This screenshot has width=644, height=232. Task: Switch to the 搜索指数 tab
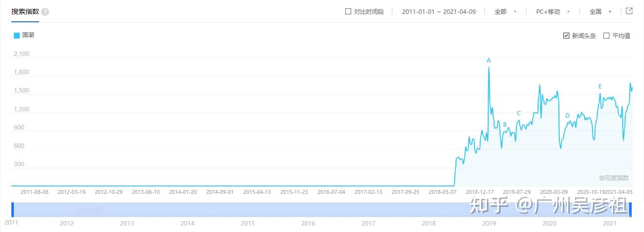25,11
